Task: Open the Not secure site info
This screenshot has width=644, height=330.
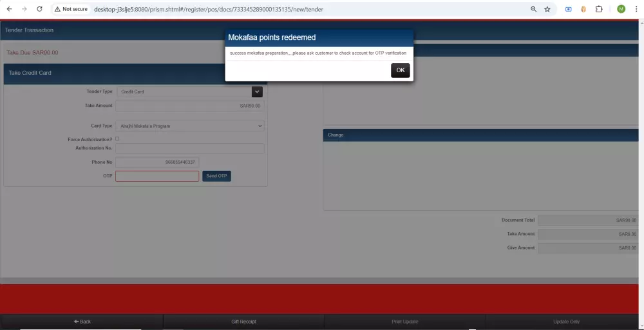Action: point(71,9)
